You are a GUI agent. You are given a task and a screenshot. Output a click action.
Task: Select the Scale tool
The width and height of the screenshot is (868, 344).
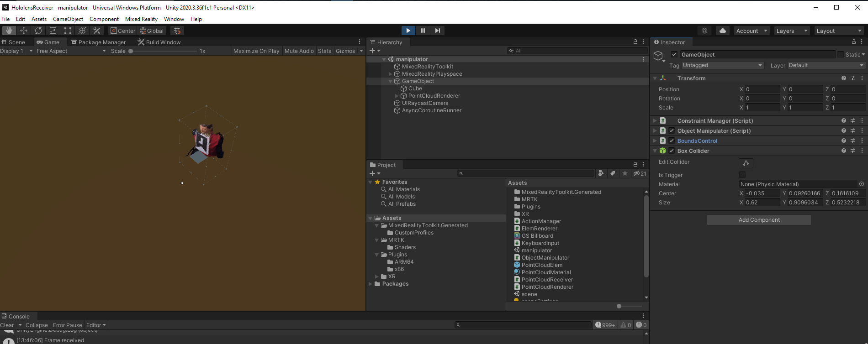coord(53,31)
